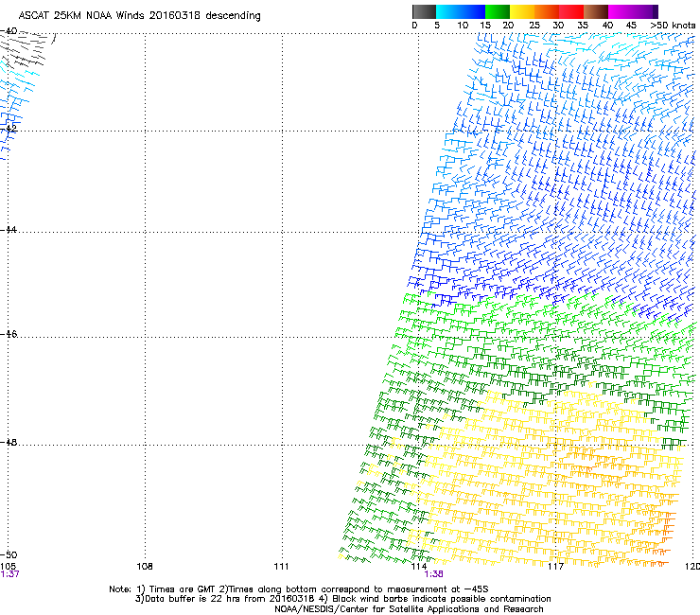Click the -46 latitude axis label

coord(9,334)
